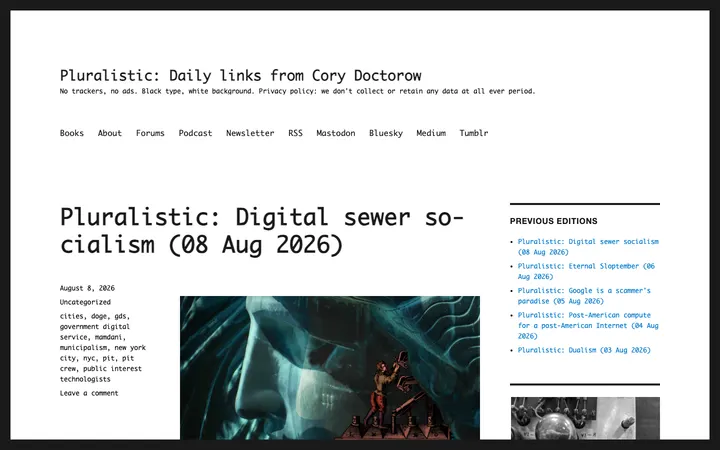Viewport: 720px width, 450px height.
Task: Click the black-and-white sidebar photo
Action: [585, 418]
